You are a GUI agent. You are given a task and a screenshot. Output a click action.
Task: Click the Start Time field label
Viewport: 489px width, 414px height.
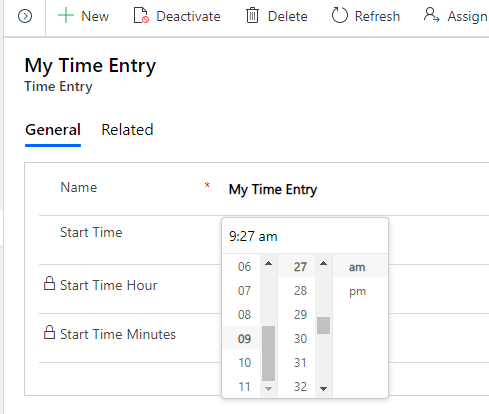coord(91,232)
